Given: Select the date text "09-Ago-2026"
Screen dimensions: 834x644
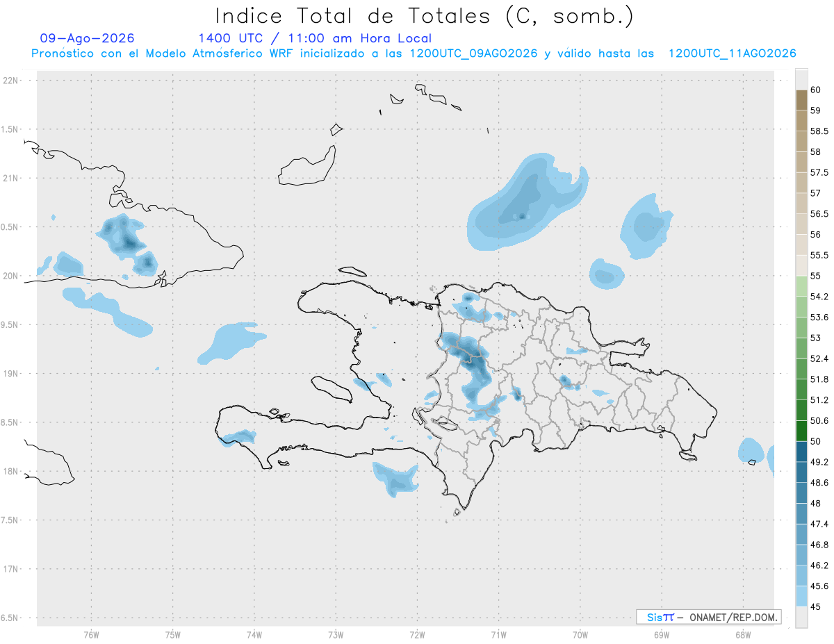Looking at the screenshot, I should pos(88,38).
